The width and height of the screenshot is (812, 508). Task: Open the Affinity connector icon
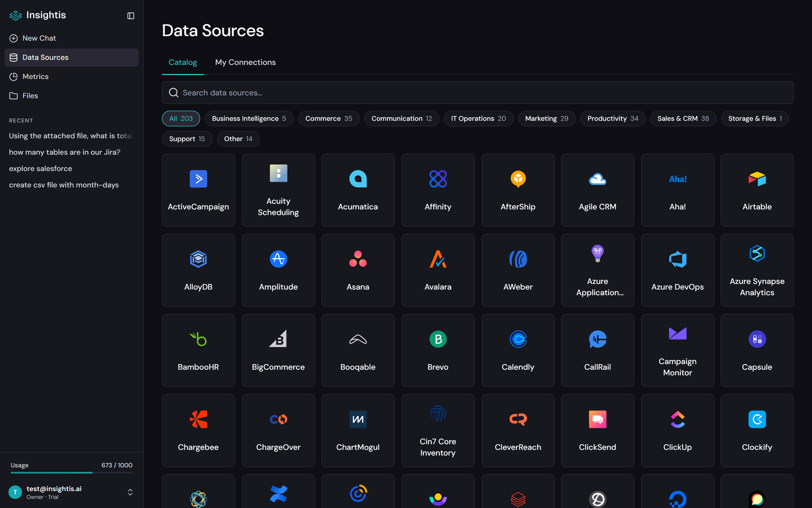(438, 179)
